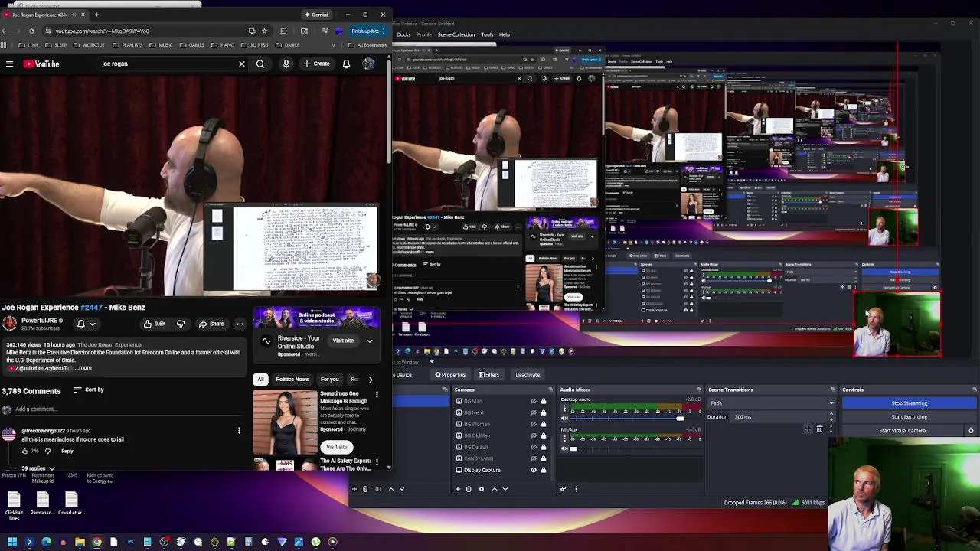Show hidden bookmarks overflow chevron

(x=333, y=45)
